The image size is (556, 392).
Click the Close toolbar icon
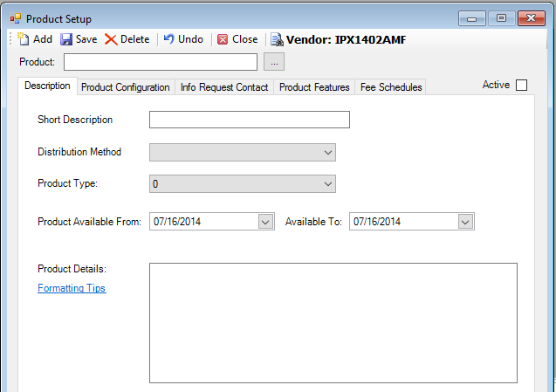pyautogui.click(x=223, y=39)
